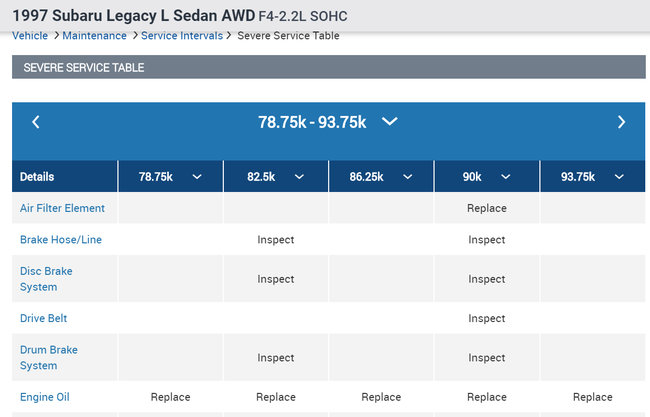Open the Vehicle breadcrumb link
The height and width of the screenshot is (417, 650).
(30, 36)
